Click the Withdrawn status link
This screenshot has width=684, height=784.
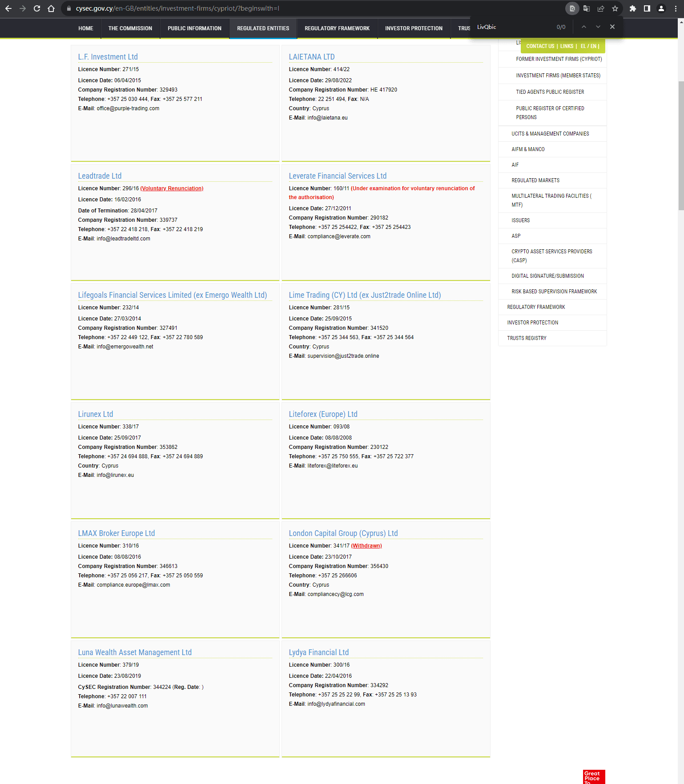(367, 546)
